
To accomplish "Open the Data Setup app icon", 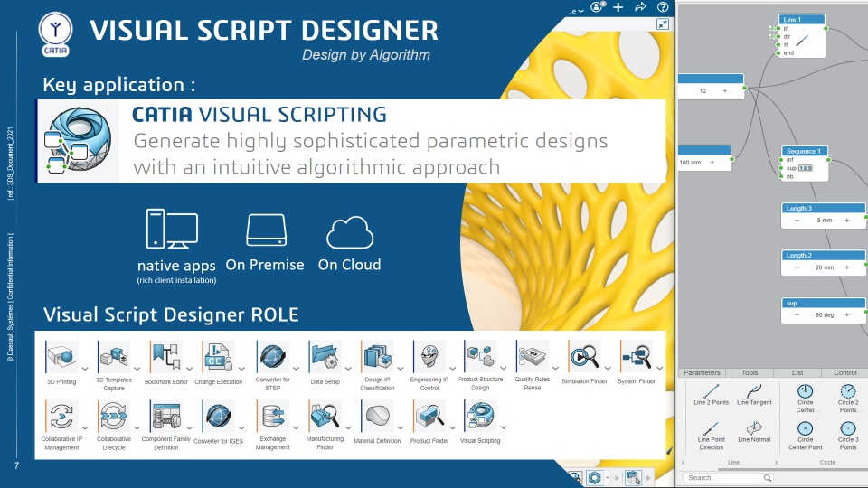I will point(325,356).
